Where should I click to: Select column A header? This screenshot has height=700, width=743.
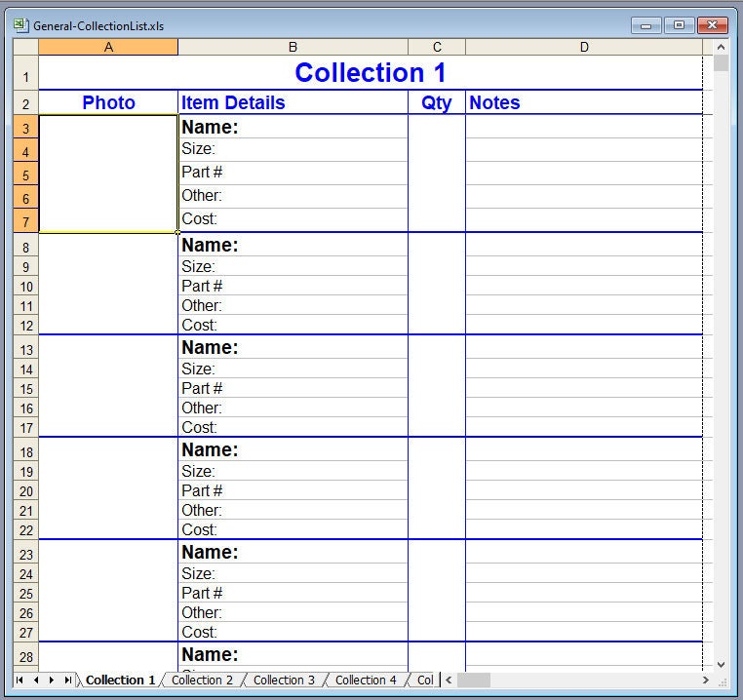coord(108,47)
